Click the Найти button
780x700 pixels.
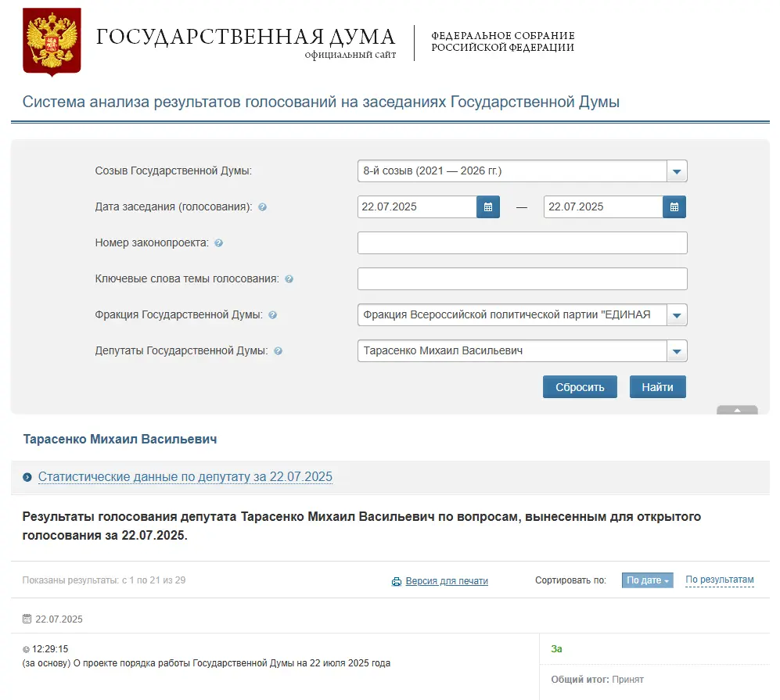[x=658, y=387]
